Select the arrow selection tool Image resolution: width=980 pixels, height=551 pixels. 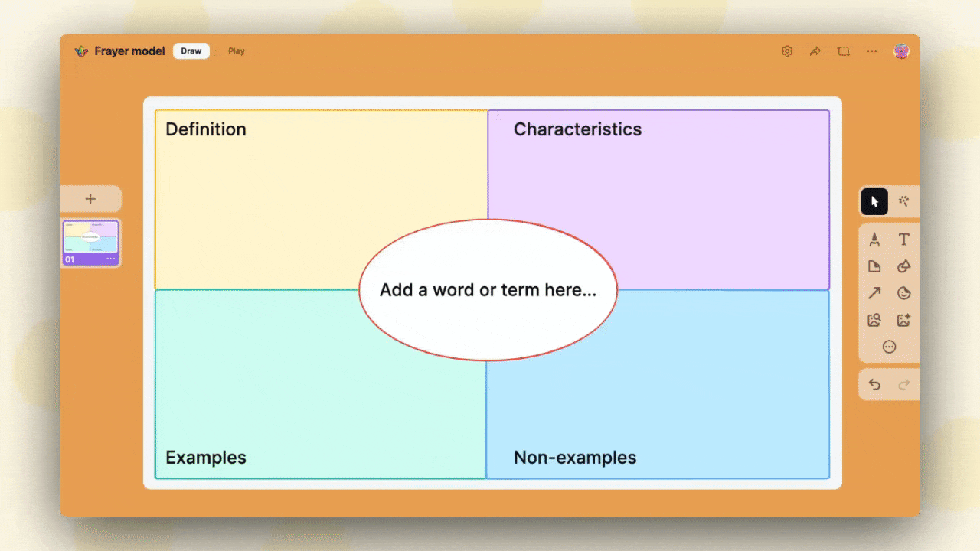(x=874, y=201)
